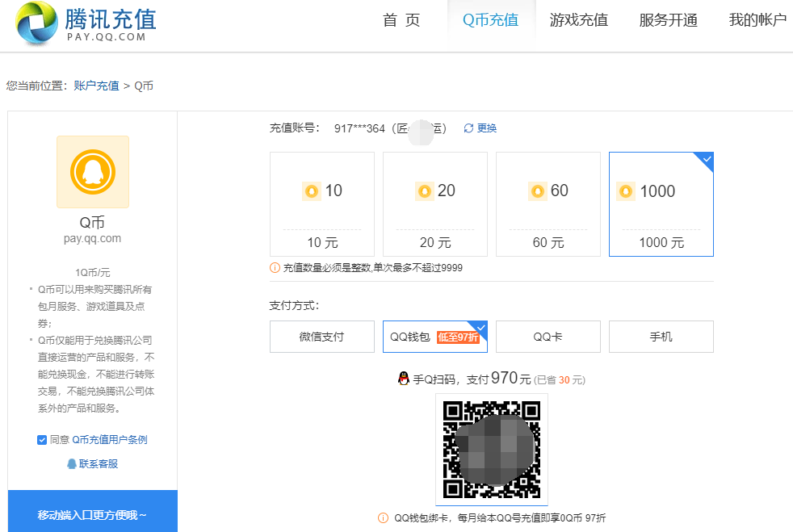Click the QQ penguin icon before 手Q扫码
Viewport: 793px width, 532px height.
click(404, 379)
